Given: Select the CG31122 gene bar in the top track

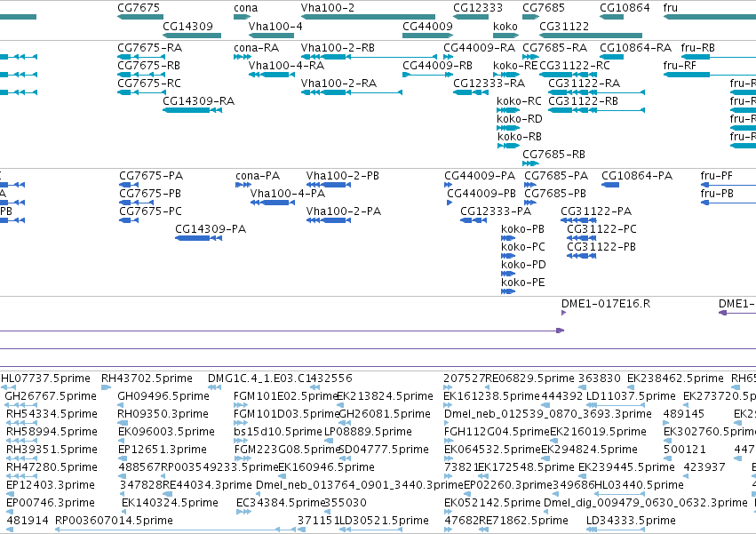Looking at the screenshot, I should (591, 36).
